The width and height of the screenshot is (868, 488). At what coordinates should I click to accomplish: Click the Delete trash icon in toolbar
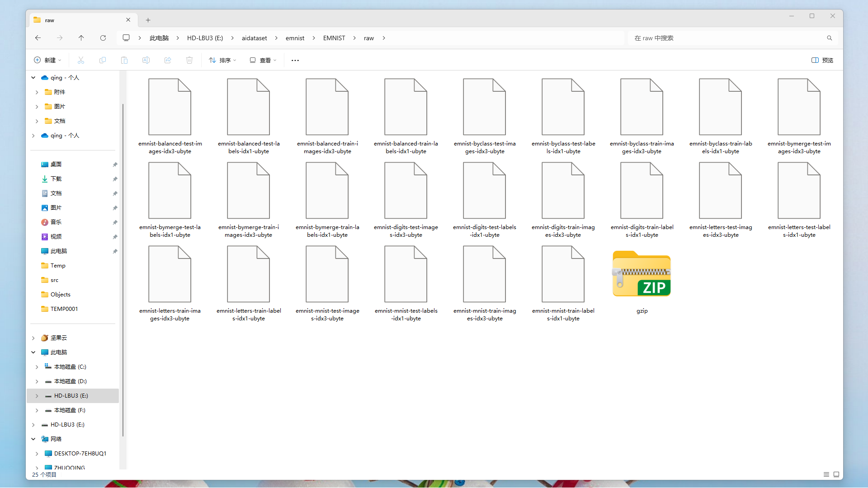[189, 60]
